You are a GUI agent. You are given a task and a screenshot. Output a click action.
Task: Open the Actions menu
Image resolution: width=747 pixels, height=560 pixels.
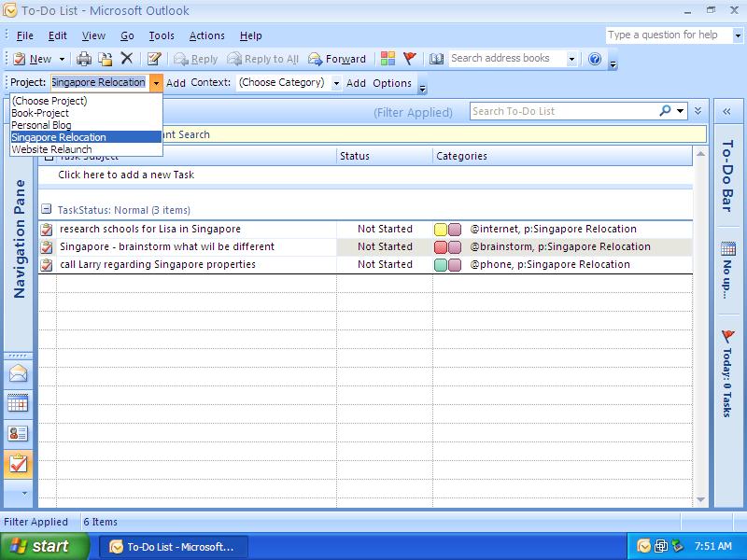click(x=206, y=35)
